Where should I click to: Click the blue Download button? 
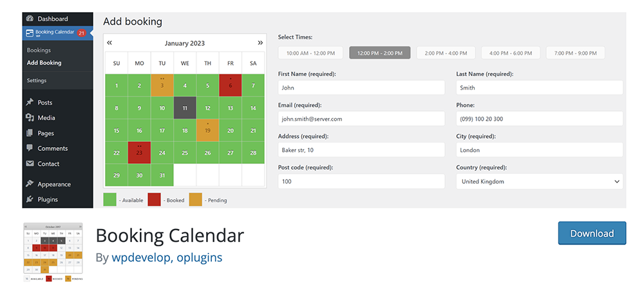tap(592, 233)
